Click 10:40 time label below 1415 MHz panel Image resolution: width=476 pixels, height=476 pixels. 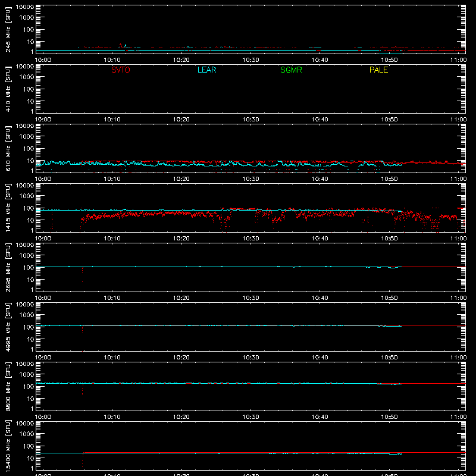coord(320,239)
